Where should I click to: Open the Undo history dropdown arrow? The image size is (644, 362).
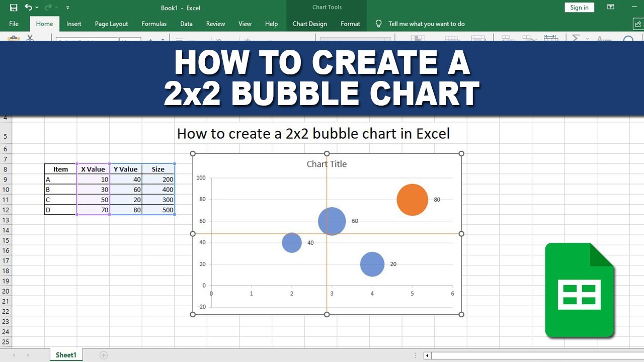[x=37, y=8]
